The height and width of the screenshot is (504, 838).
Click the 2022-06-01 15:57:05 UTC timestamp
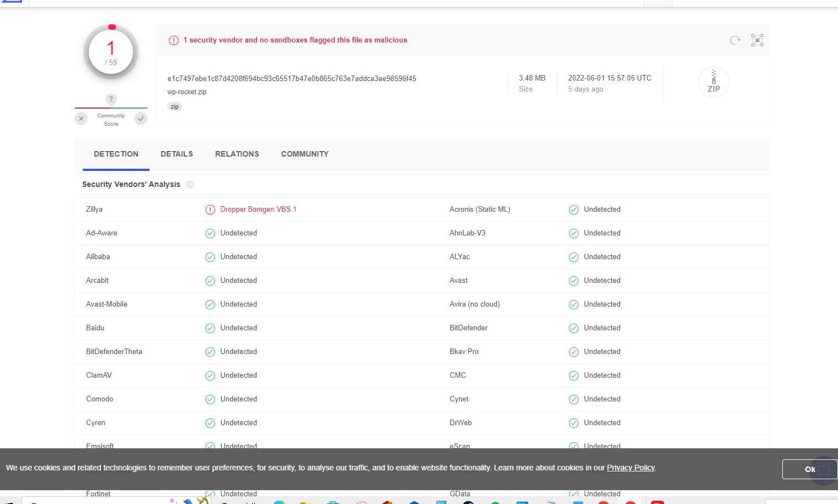click(x=610, y=78)
